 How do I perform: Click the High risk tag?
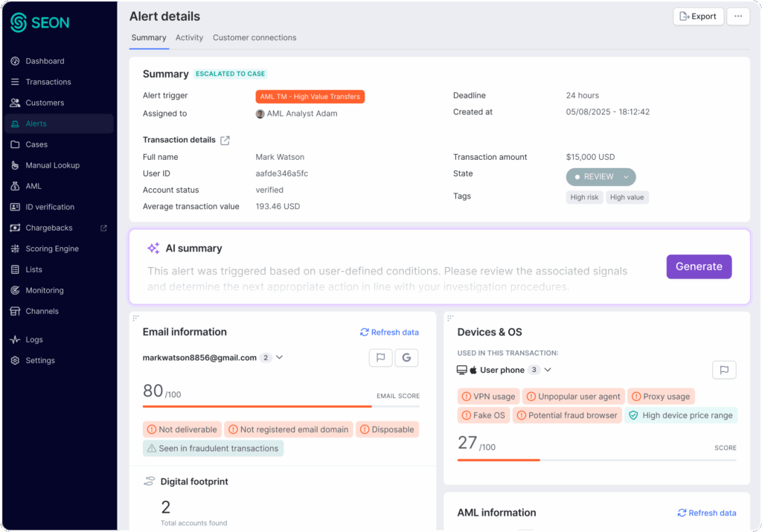tap(584, 197)
